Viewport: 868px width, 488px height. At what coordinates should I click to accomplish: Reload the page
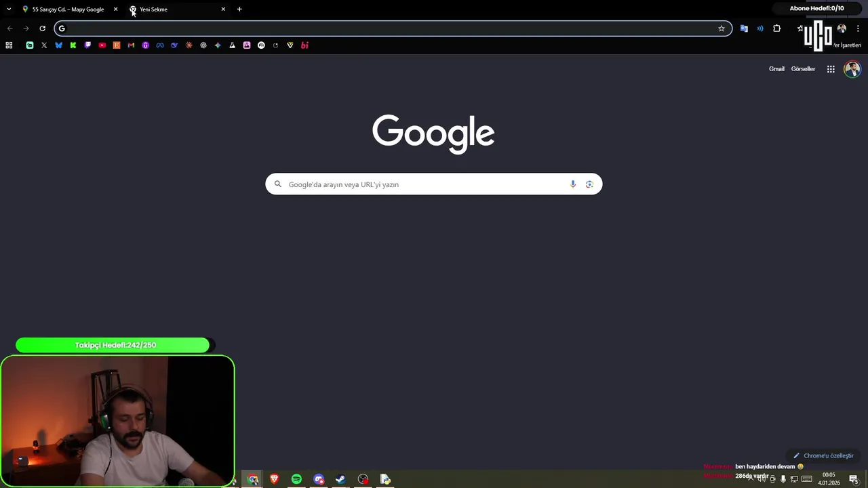(42, 28)
